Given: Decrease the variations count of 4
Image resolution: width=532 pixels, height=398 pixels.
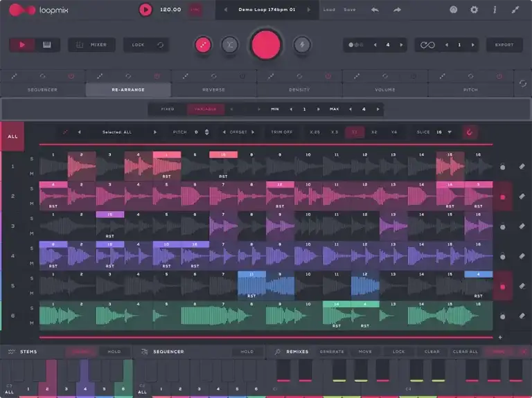Looking at the screenshot, I should (x=375, y=45).
